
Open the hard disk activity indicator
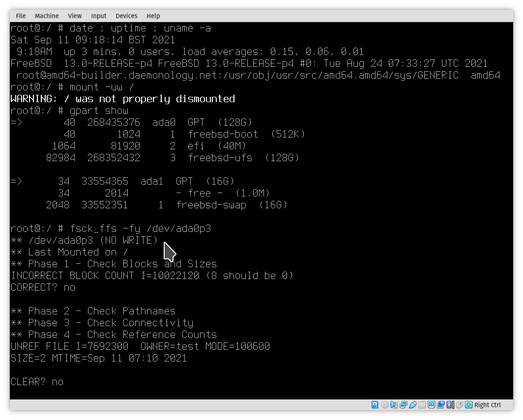tap(375, 405)
